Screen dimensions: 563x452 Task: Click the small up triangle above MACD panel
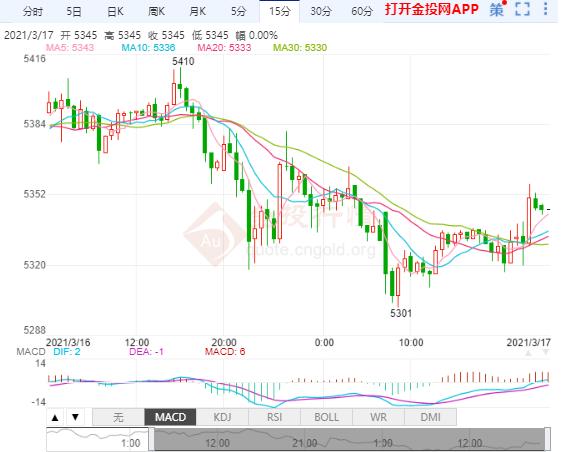[528, 353]
